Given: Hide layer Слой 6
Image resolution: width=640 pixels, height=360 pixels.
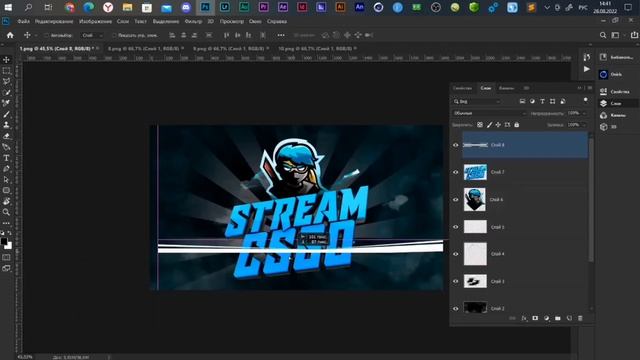Looking at the screenshot, I should [456, 200].
